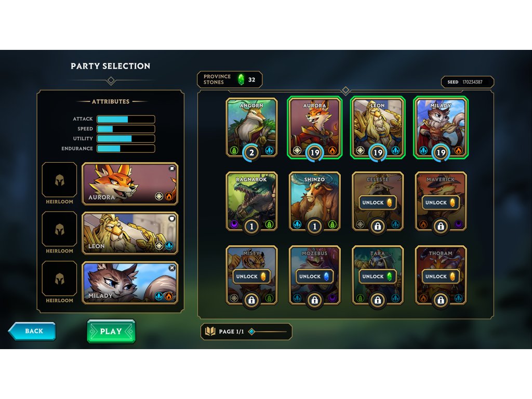532x399 pixels.
Task: Click the page slider diamond handle
Action: coord(251,331)
